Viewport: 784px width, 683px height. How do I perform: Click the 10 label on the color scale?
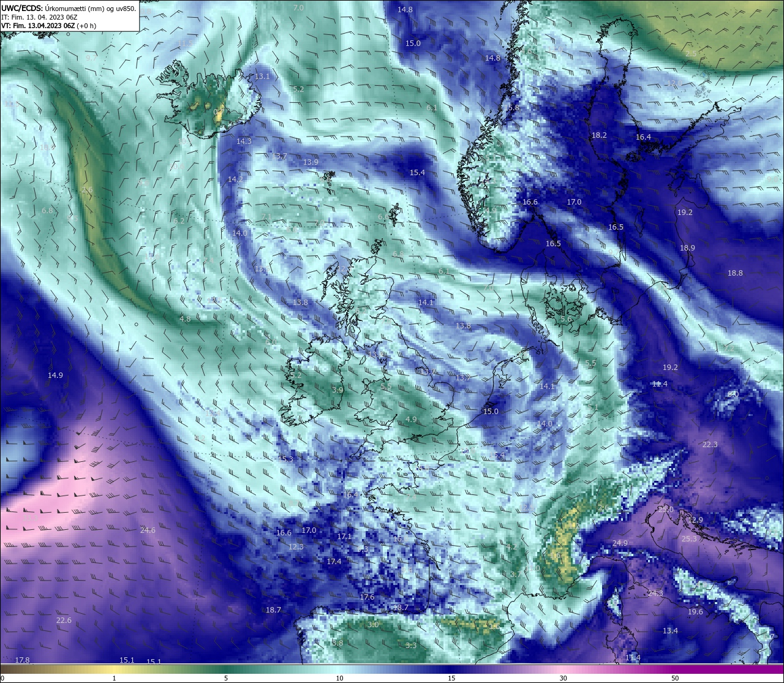click(339, 678)
